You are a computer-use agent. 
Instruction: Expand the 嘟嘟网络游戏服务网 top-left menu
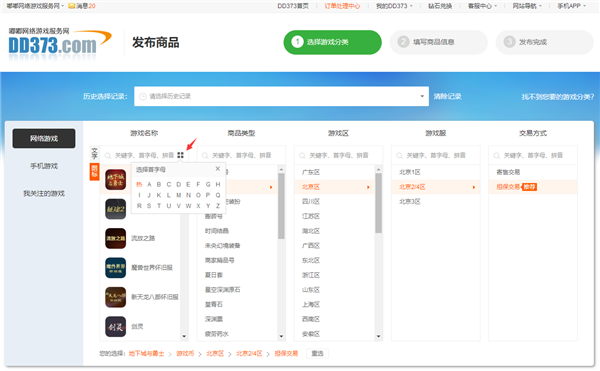[x=35, y=6]
